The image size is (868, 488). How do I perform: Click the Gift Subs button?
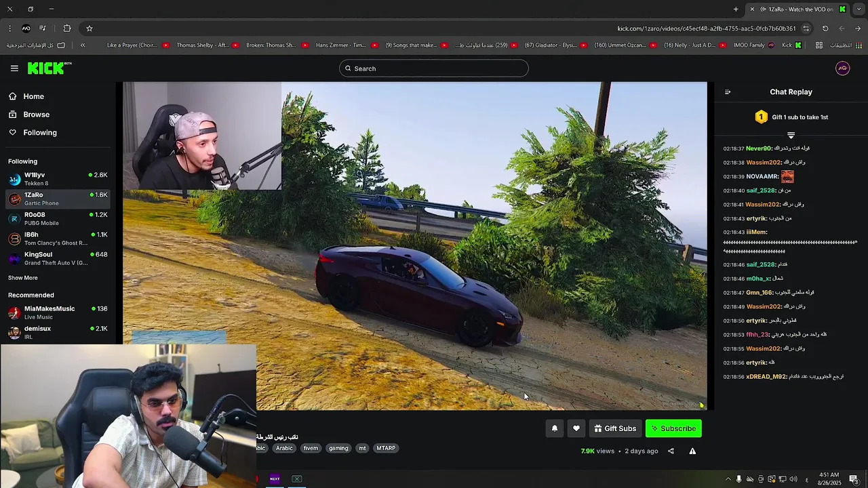click(x=615, y=428)
